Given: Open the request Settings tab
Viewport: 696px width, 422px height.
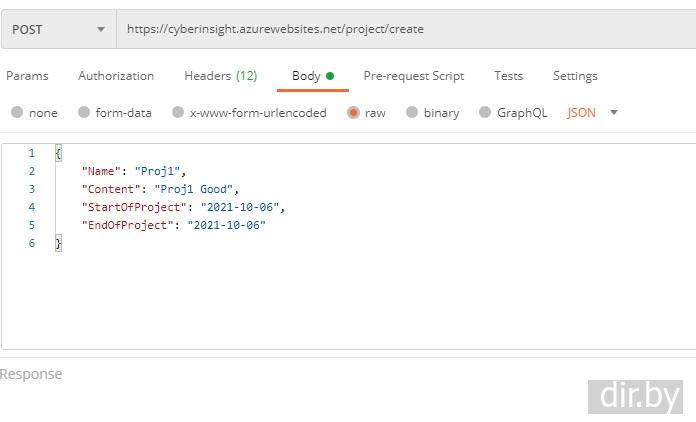Looking at the screenshot, I should [x=575, y=76].
